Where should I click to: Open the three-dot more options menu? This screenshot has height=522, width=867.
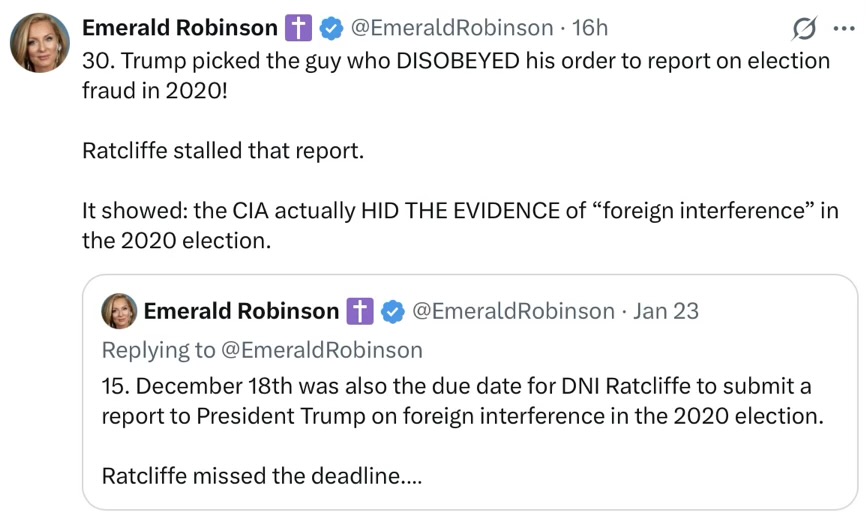[843, 28]
